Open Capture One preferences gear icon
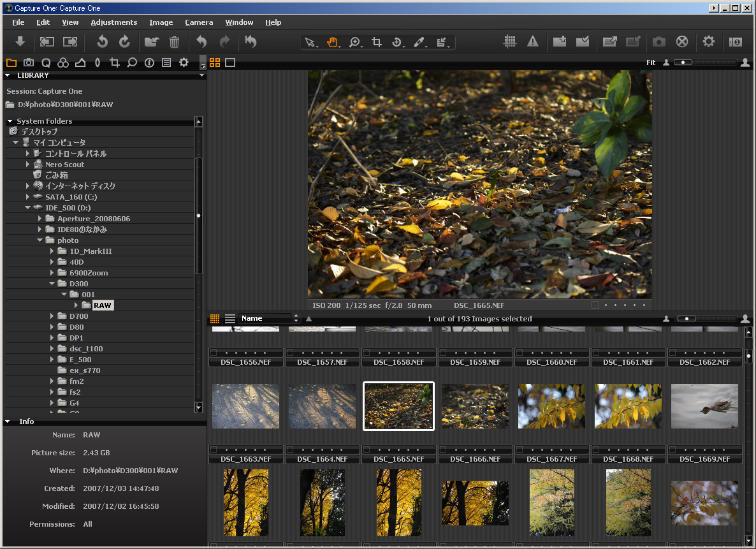 point(709,42)
